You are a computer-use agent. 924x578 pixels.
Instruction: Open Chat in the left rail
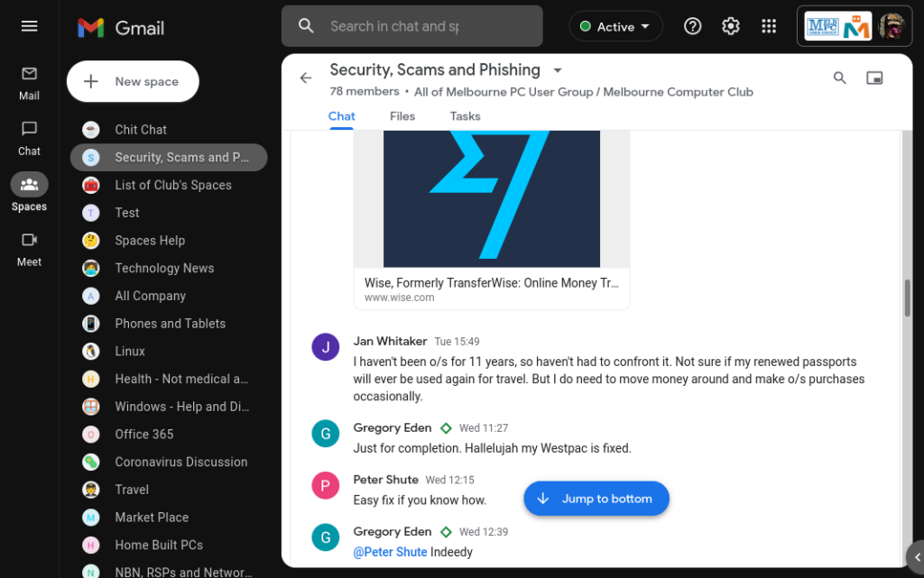coord(29,139)
